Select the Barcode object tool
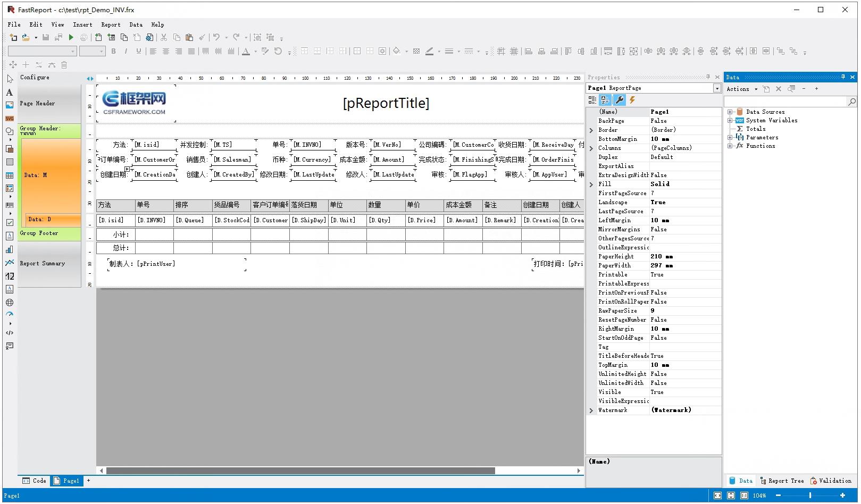Viewport: 861px width, 504px height. 10,205
